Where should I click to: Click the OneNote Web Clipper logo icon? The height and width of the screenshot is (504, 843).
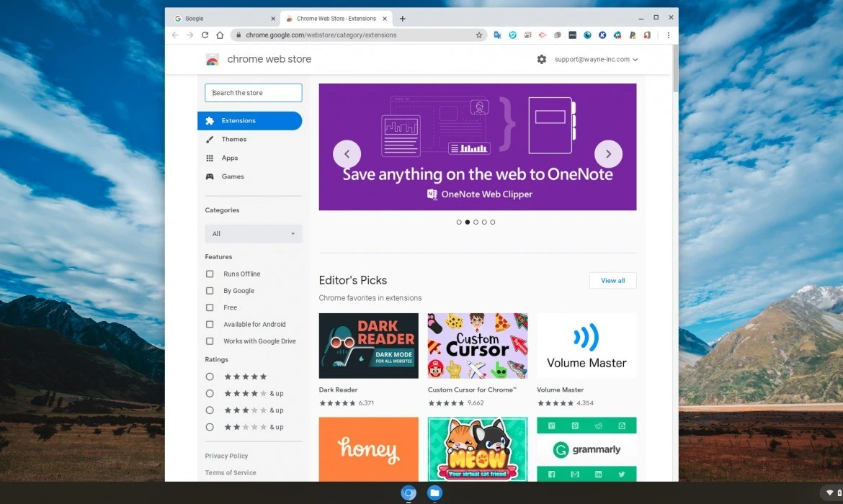point(432,194)
